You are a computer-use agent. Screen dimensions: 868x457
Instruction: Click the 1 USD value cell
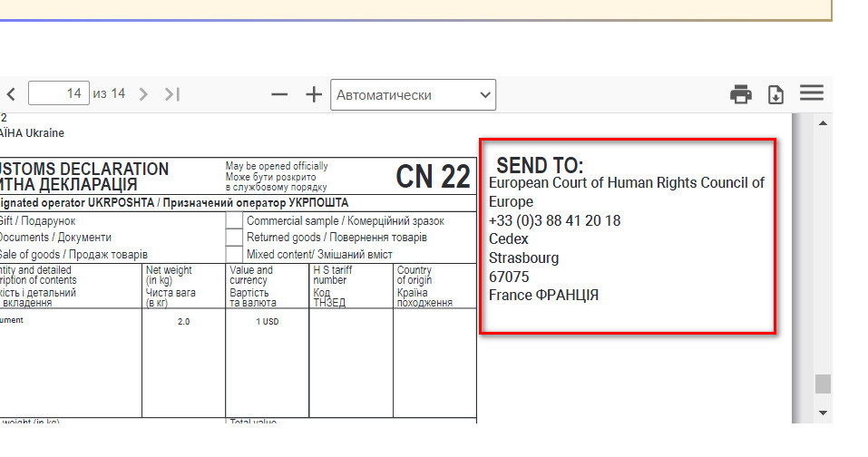267,322
